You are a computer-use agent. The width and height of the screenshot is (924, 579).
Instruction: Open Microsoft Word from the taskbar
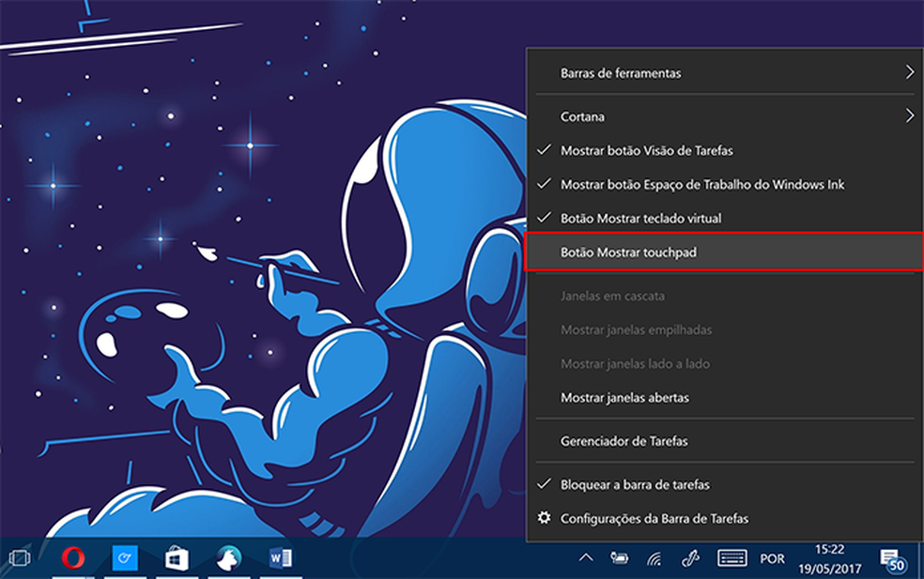[281, 557]
